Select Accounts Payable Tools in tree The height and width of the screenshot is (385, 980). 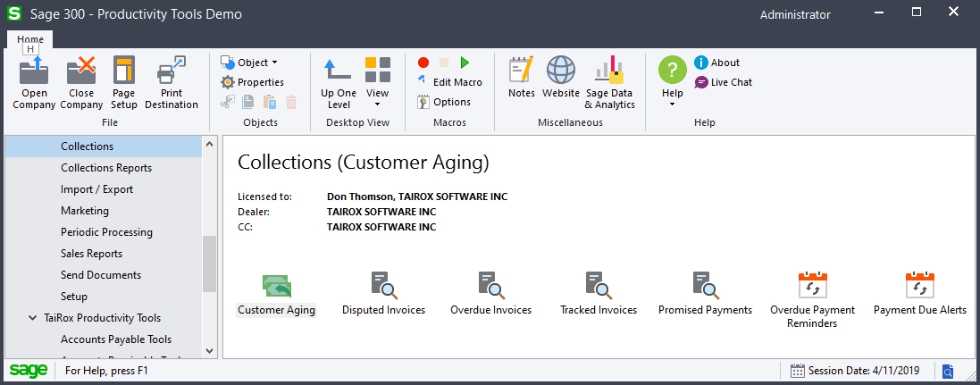(x=116, y=339)
